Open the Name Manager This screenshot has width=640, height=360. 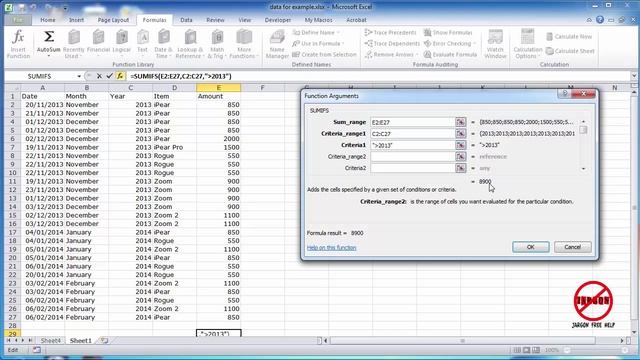pos(277,44)
